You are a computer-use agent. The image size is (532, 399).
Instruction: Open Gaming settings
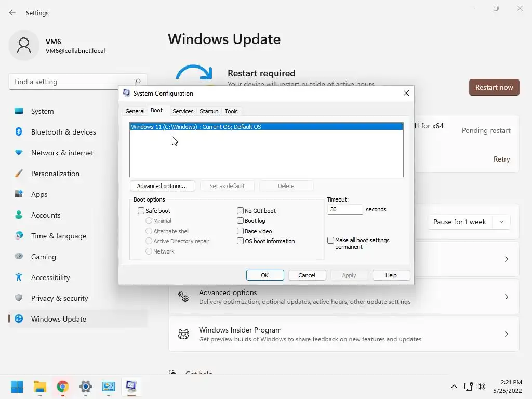pos(78,257)
